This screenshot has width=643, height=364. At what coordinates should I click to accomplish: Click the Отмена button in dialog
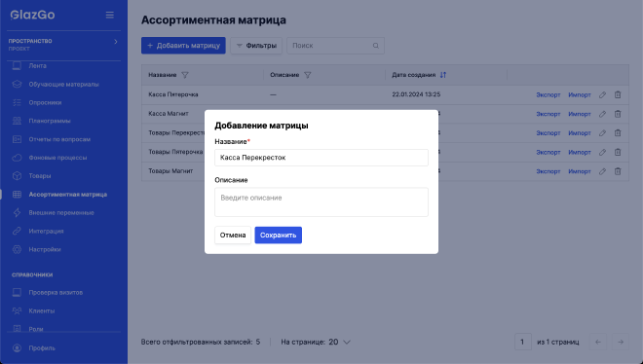[233, 235]
